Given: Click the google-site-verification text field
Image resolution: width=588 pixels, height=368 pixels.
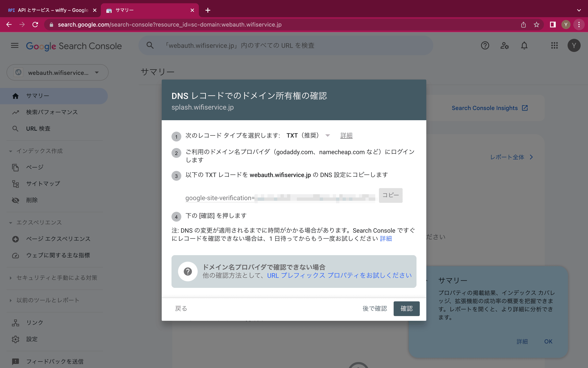Looking at the screenshot, I should click(x=280, y=198).
